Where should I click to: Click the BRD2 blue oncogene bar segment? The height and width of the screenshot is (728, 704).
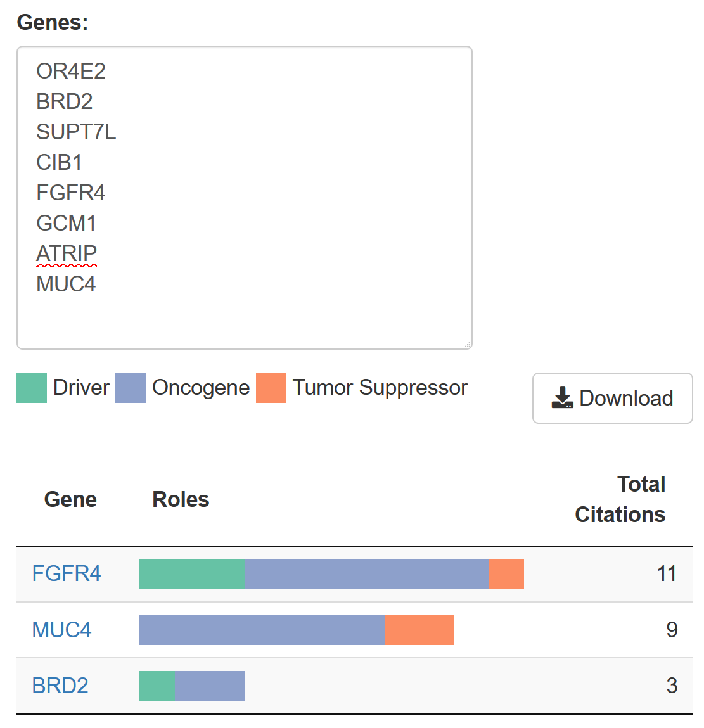(209, 686)
